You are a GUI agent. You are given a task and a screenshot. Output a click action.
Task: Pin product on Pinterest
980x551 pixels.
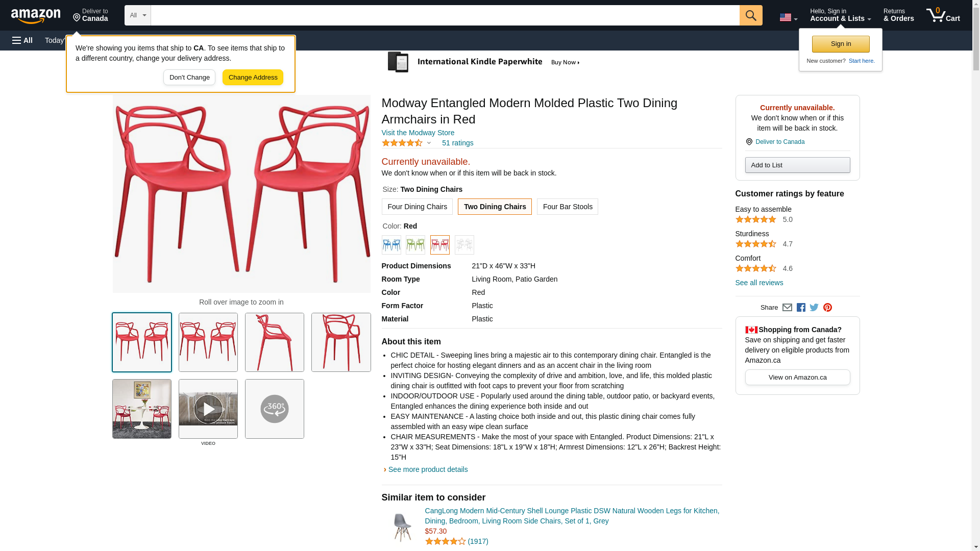point(827,308)
